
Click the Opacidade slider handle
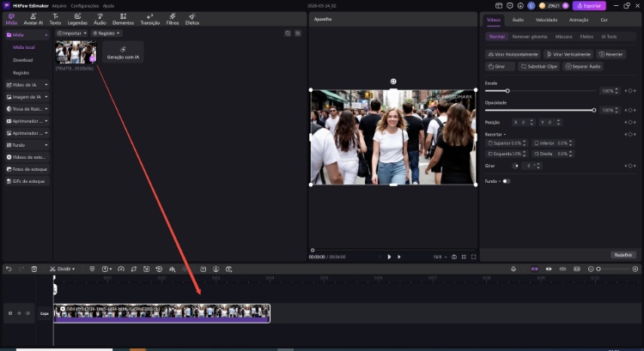[x=594, y=110]
